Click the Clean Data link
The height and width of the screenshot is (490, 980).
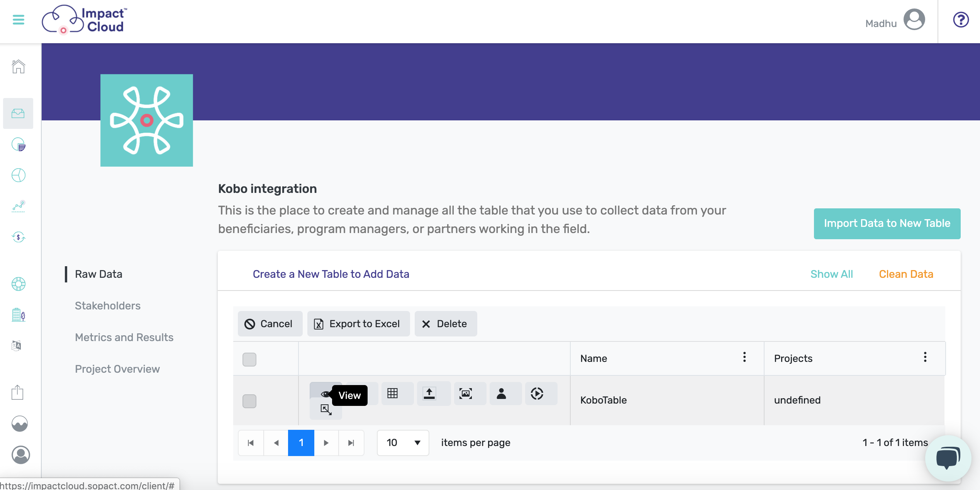tap(906, 274)
